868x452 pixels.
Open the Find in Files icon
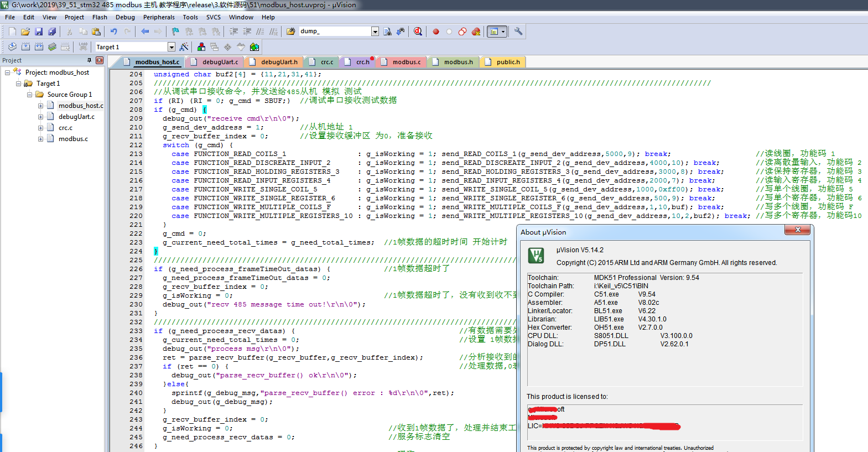pos(291,32)
